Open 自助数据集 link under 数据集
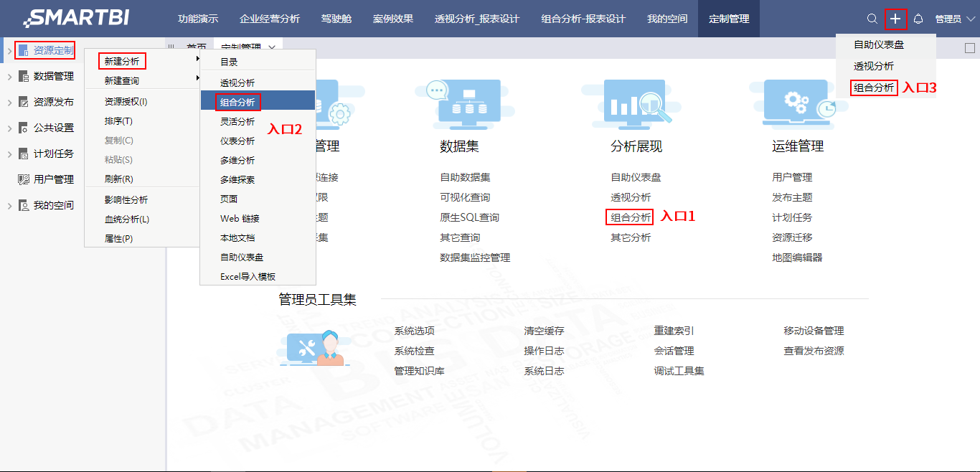Screen dimensions: 980x472 tap(466, 177)
